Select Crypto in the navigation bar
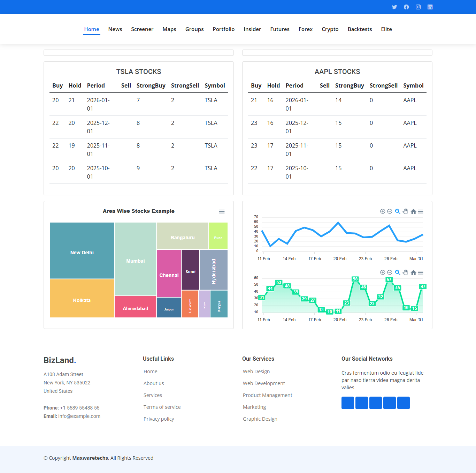The height and width of the screenshot is (473, 476). (330, 29)
